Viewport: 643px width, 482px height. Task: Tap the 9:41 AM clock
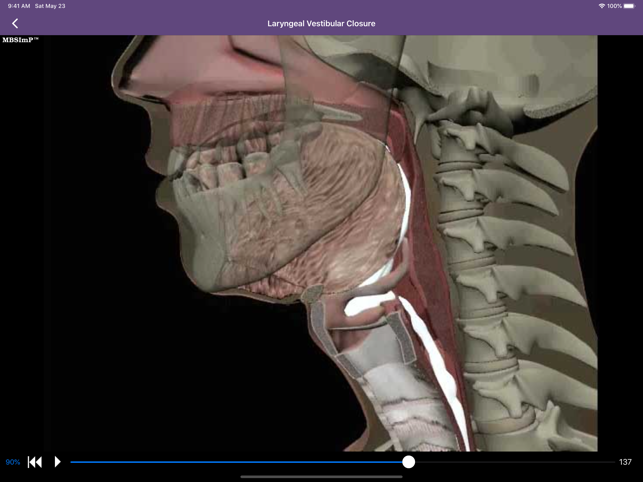point(19,6)
